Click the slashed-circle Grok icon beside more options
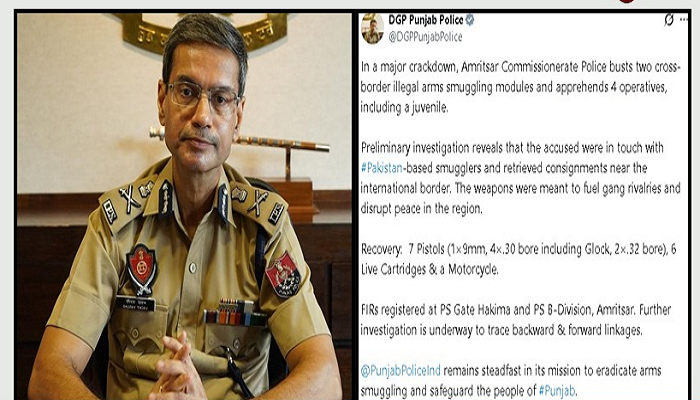 click(x=669, y=20)
